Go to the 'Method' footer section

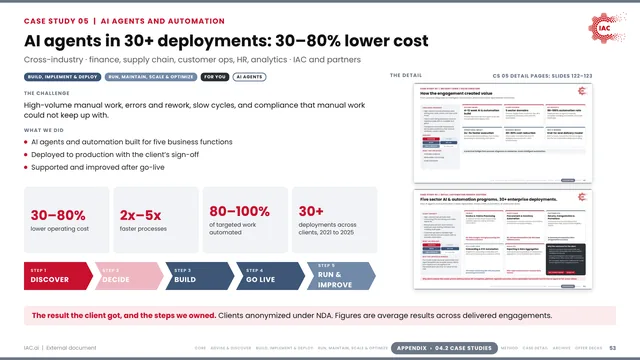(509, 348)
